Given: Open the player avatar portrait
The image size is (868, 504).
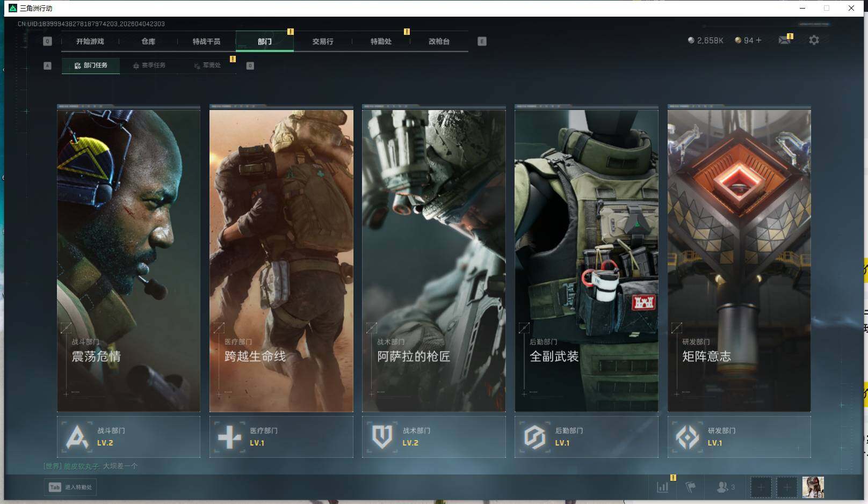Looking at the screenshot, I should [x=813, y=487].
